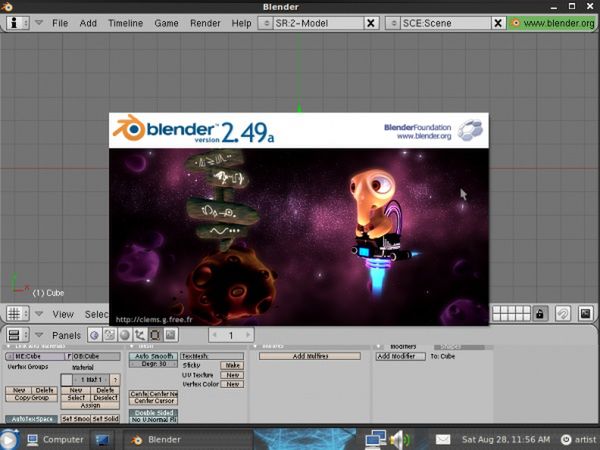Collapse the Info header menus triangle
This screenshot has width=600, height=450.
pyautogui.click(x=39, y=23)
